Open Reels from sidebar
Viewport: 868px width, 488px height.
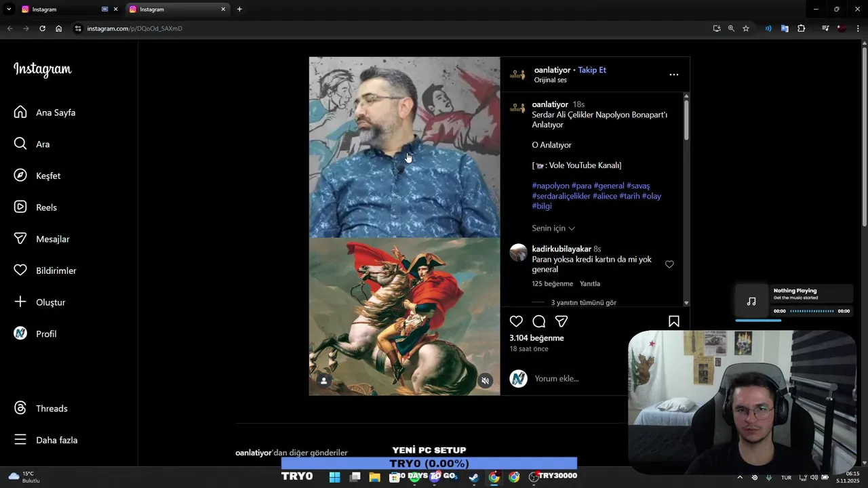35,207
